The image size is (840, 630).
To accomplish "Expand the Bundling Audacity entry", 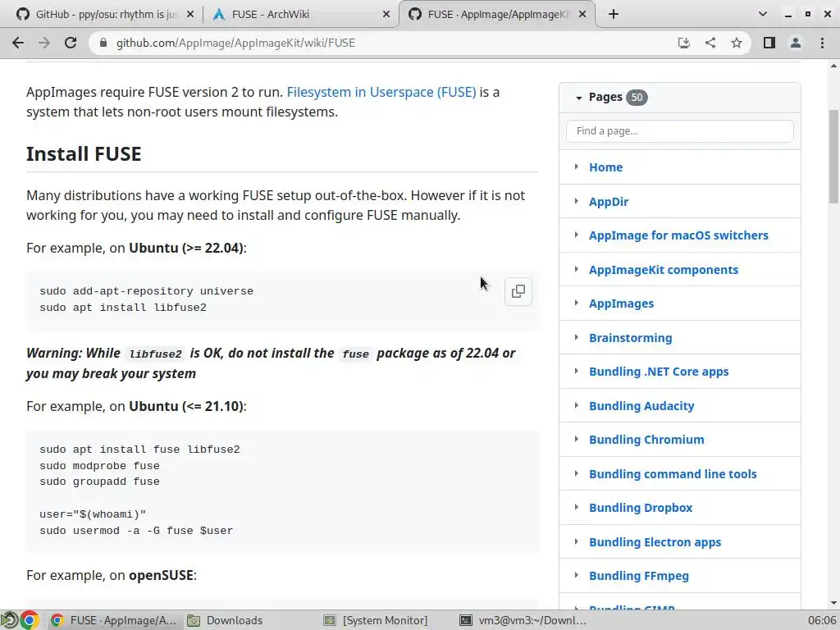I will pos(577,405).
